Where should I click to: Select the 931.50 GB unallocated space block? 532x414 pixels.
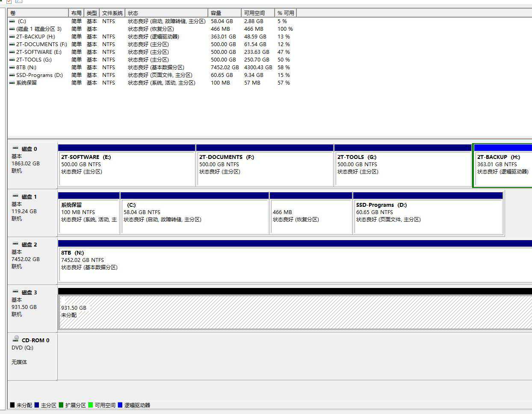(x=295, y=312)
